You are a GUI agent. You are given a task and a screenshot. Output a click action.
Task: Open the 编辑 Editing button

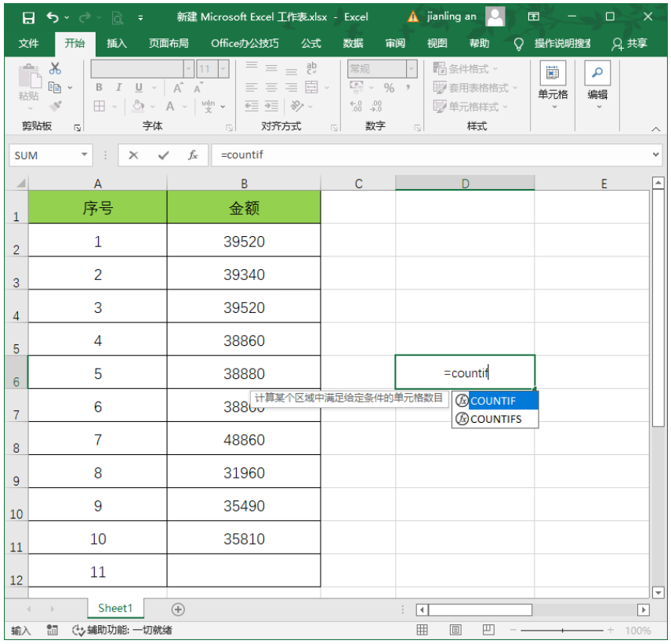click(x=597, y=86)
